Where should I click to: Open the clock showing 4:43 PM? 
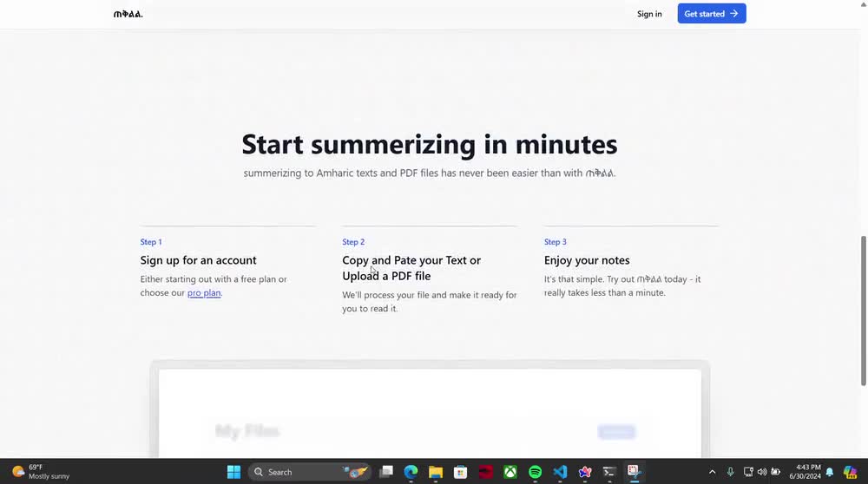[x=805, y=472]
